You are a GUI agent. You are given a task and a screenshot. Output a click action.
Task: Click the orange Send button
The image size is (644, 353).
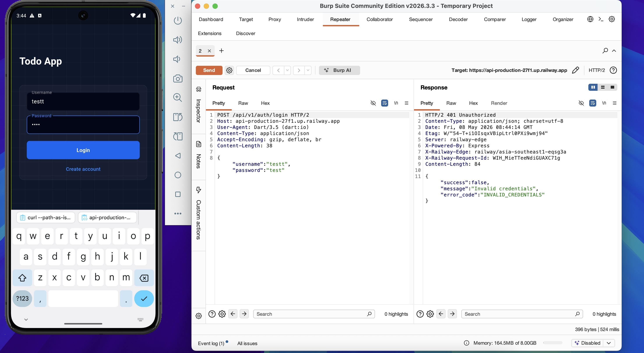[209, 70]
